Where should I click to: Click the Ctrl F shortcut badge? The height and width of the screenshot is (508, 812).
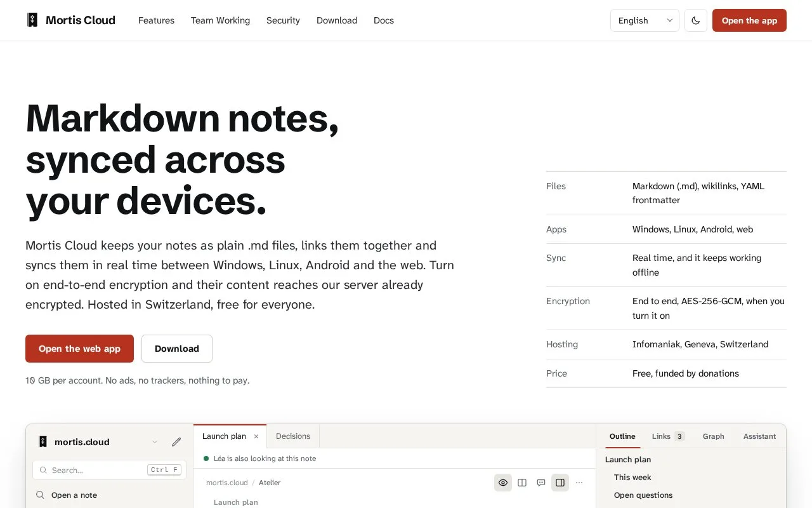click(165, 470)
